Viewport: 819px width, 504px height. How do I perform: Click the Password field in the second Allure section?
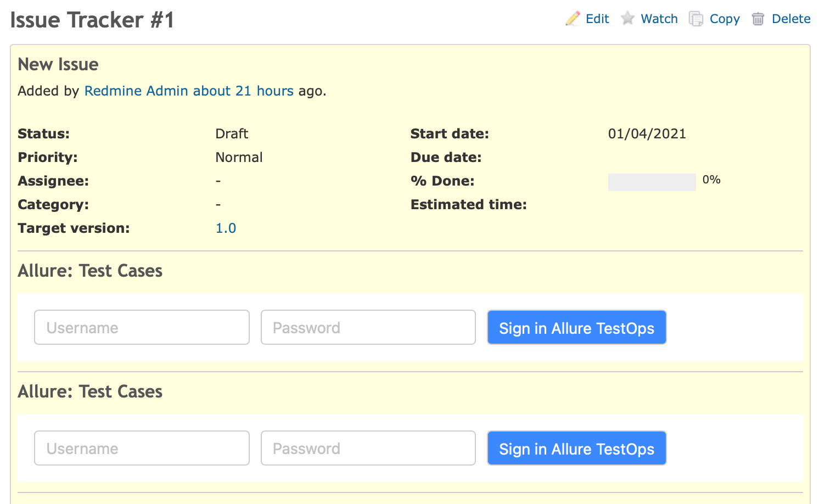(368, 448)
